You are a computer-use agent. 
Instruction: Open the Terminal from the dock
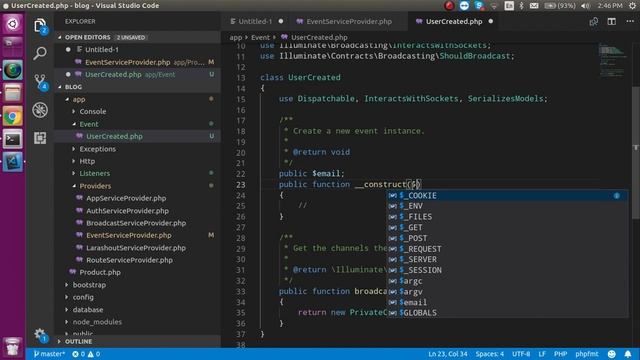click(x=13, y=140)
